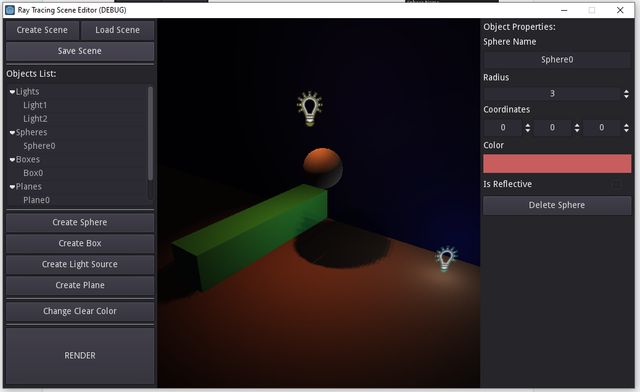
Task: Add a new box with Create Box
Action: [x=80, y=243]
